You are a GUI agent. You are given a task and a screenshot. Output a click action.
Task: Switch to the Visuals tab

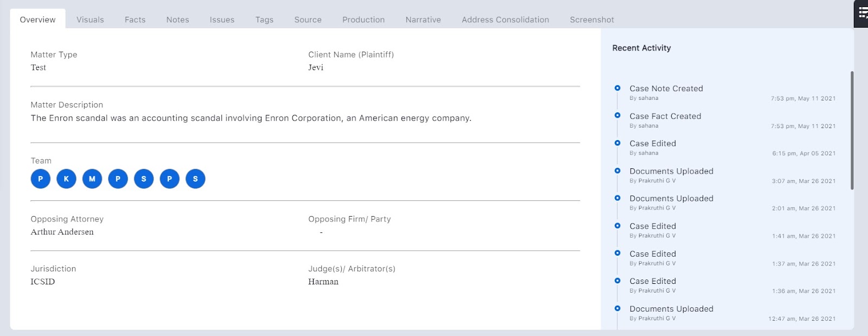[90, 20]
